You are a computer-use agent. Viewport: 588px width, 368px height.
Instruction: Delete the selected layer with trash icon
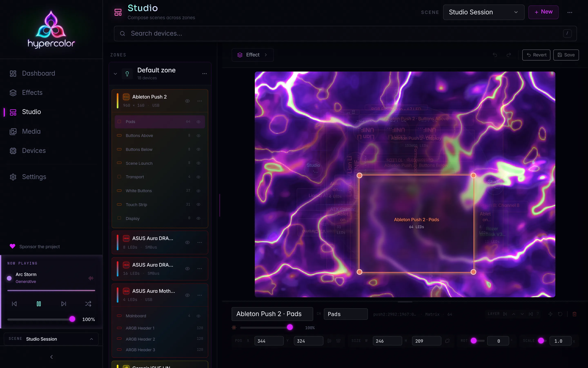pyautogui.click(x=574, y=314)
